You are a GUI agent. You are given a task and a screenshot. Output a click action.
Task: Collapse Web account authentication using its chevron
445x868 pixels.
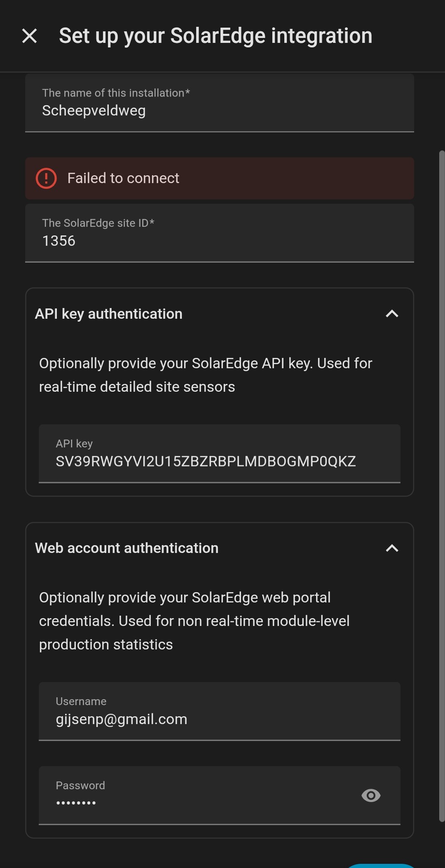click(392, 548)
